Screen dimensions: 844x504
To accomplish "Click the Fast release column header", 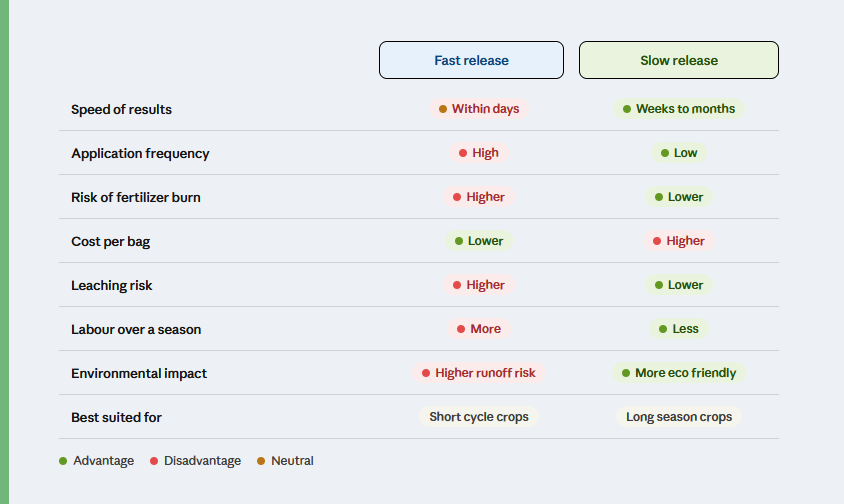I will 471,60.
